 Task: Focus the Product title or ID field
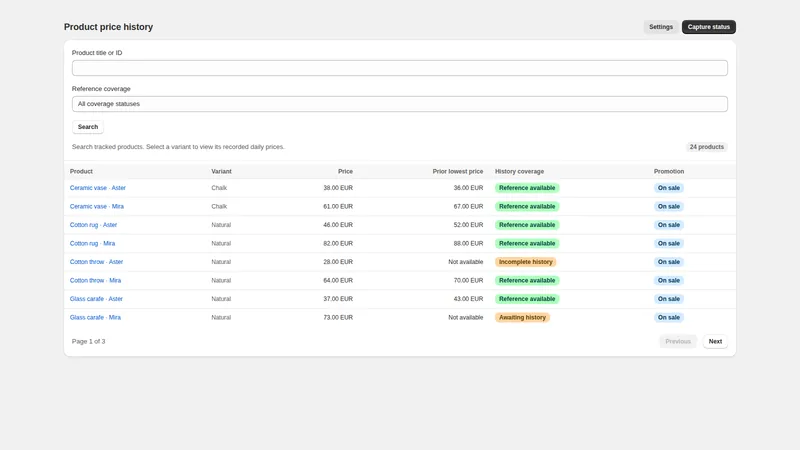[399, 68]
